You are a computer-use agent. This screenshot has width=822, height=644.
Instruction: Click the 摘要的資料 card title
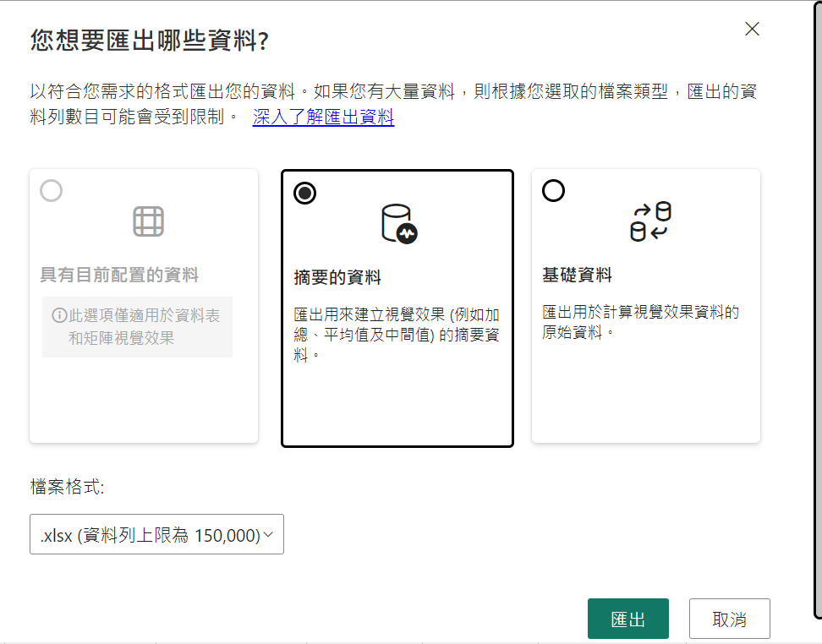[337, 278]
